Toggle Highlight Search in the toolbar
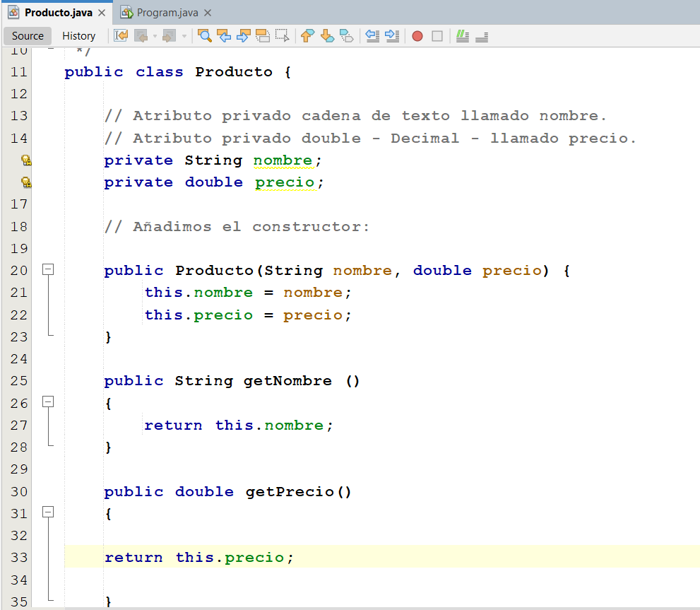Screen dimensions: 700x610 [x=263, y=36]
